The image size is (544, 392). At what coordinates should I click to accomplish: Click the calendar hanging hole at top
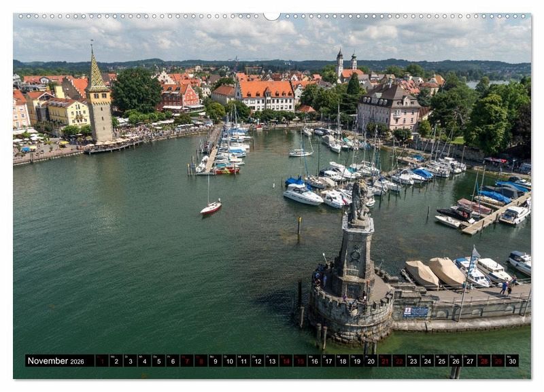pyautogui.click(x=272, y=15)
